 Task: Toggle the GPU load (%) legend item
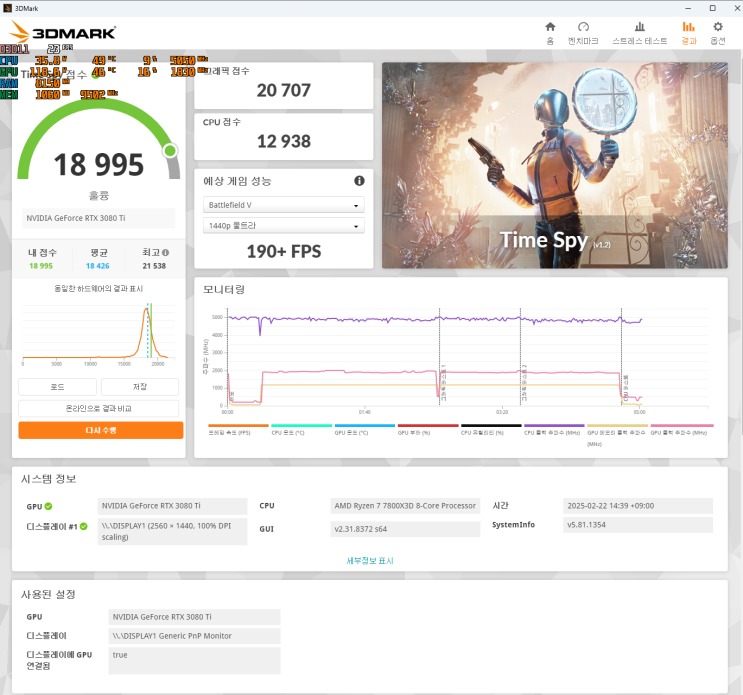(x=428, y=430)
